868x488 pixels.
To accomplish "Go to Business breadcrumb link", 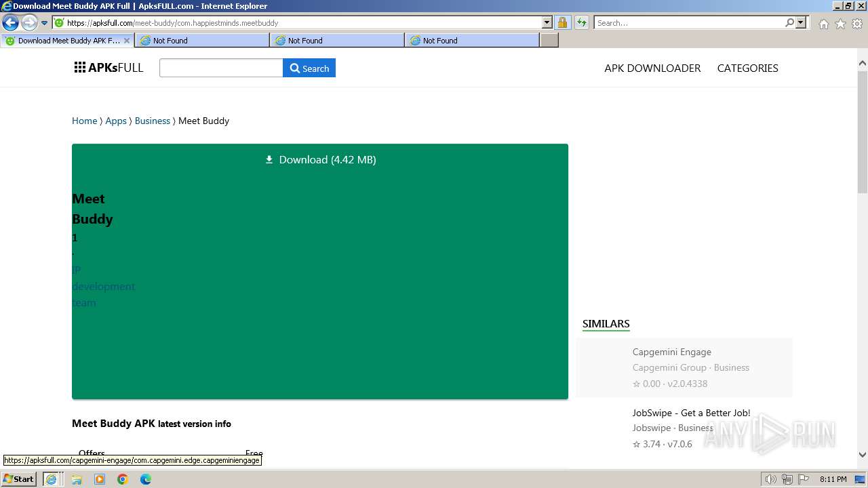I will [x=152, y=121].
